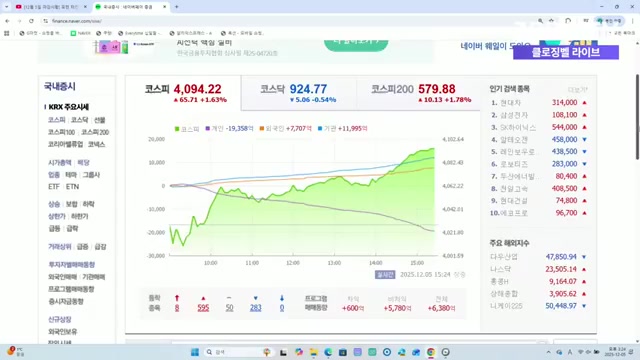The image size is (640, 360).
Task: Open a new browser tab
Action: pyautogui.click(x=177, y=7)
